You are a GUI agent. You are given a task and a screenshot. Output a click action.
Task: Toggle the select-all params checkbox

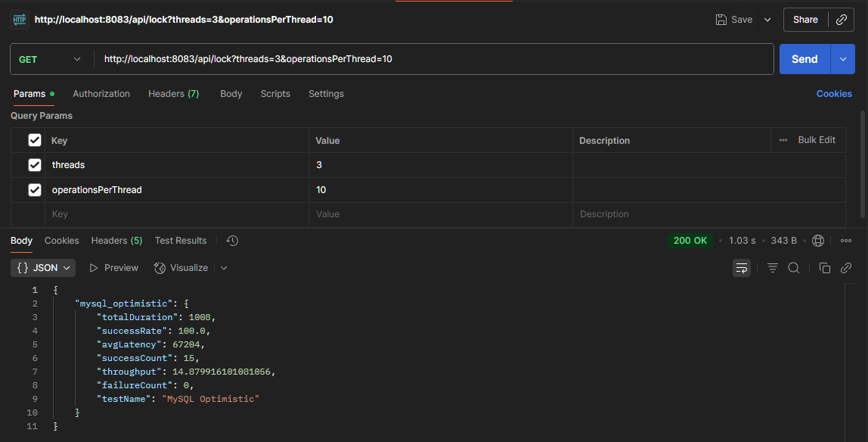[x=34, y=140]
